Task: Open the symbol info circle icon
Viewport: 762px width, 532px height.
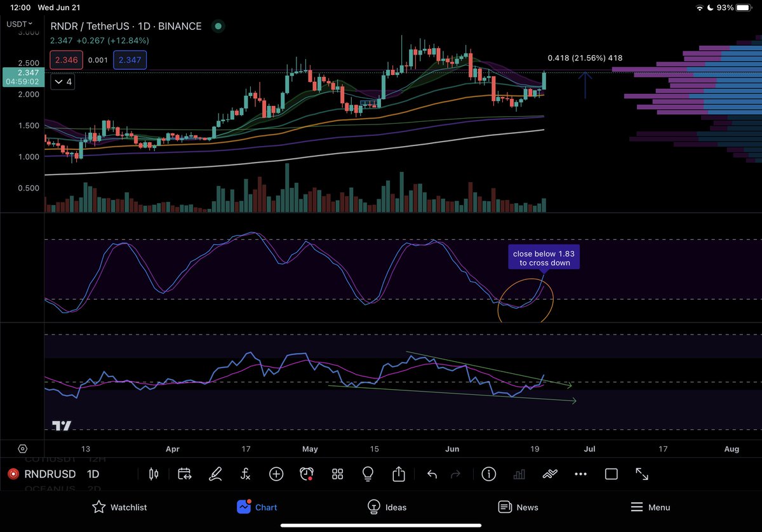Action: click(489, 474)
